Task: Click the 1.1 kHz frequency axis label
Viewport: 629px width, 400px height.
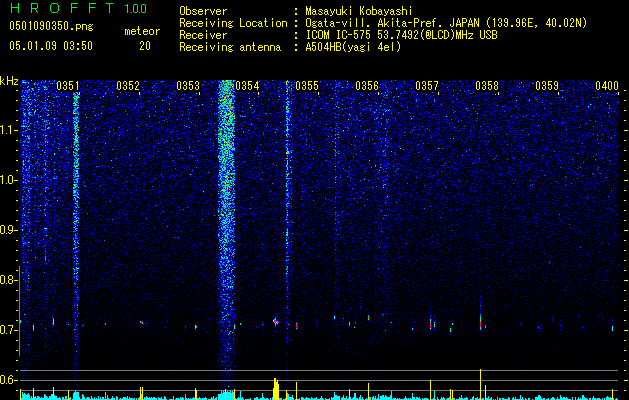Action: tap(8, 130)
